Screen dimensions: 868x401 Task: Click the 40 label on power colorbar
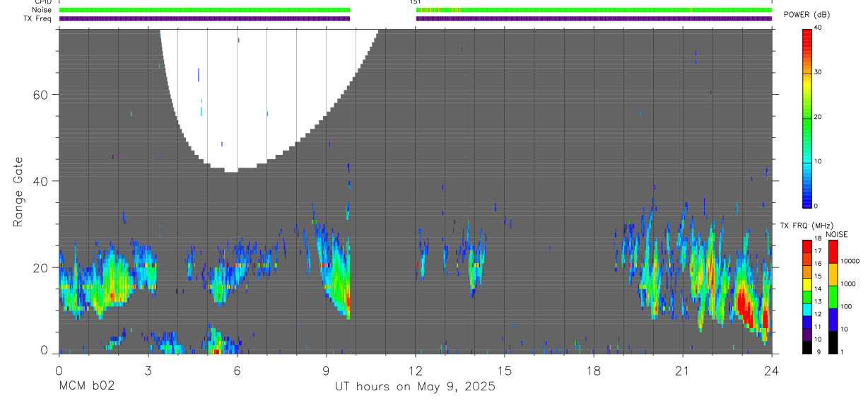(818, 28)
